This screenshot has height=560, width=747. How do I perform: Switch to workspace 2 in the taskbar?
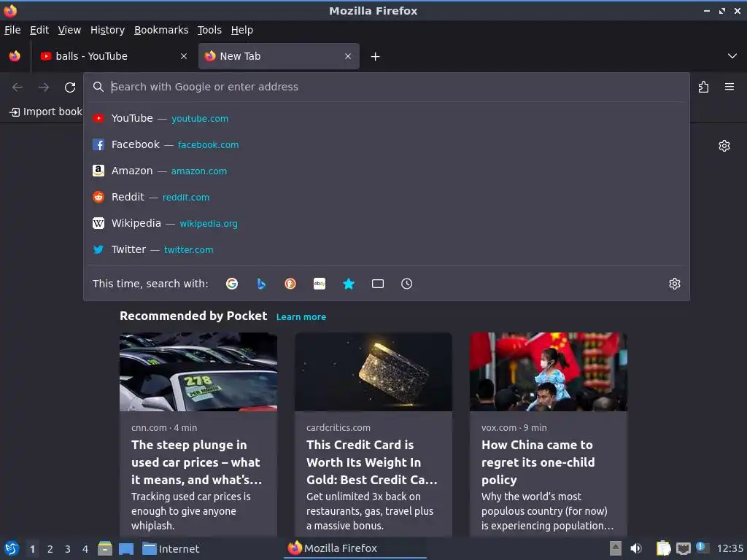coord(50,549)
